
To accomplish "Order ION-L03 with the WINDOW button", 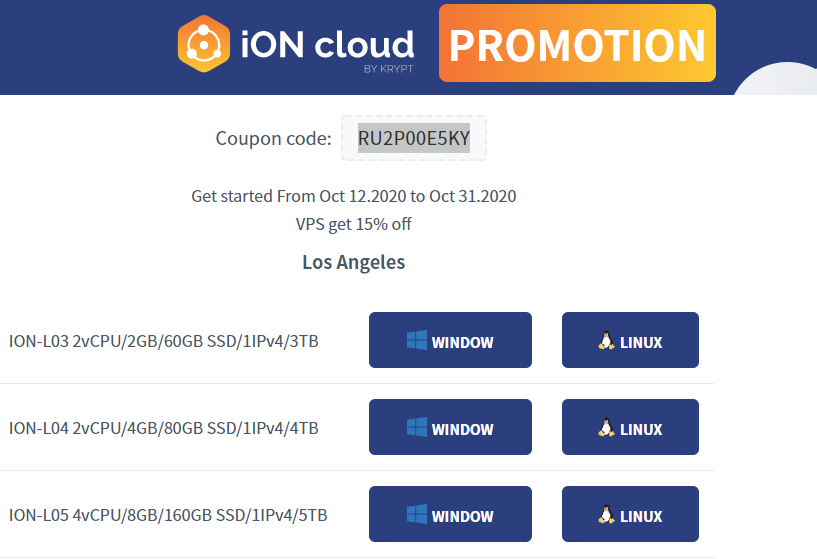I will pos(450,340).
